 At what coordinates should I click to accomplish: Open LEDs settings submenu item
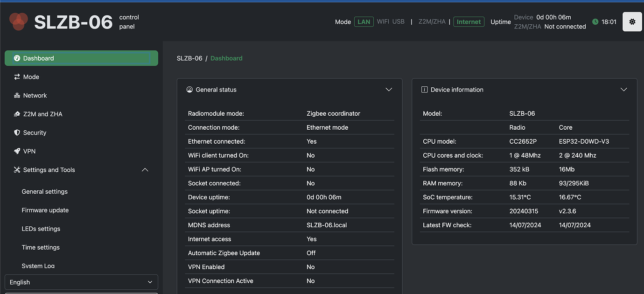click(x=41, y=229)
